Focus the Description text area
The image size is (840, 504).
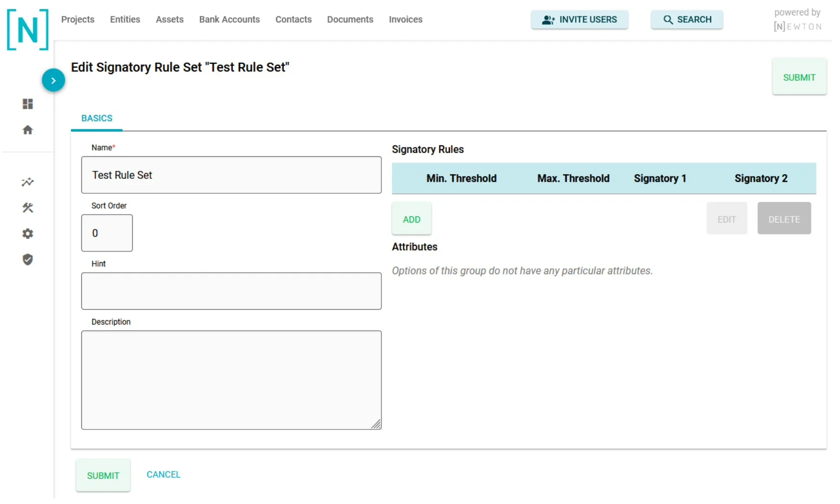tap(231, 380)
